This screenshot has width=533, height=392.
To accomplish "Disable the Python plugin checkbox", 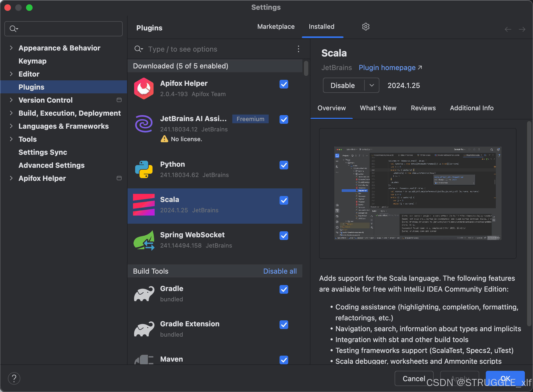I will [284, 165].
